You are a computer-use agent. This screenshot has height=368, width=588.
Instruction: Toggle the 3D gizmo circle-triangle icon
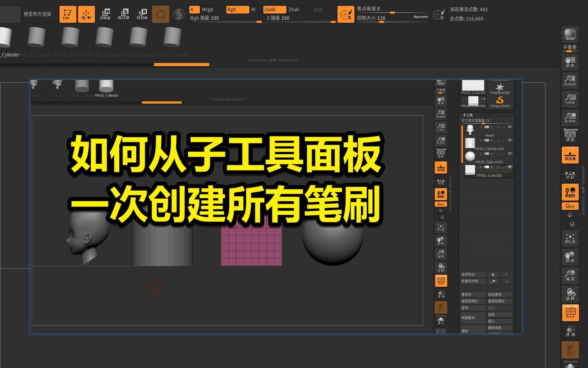tap(161, 14)
